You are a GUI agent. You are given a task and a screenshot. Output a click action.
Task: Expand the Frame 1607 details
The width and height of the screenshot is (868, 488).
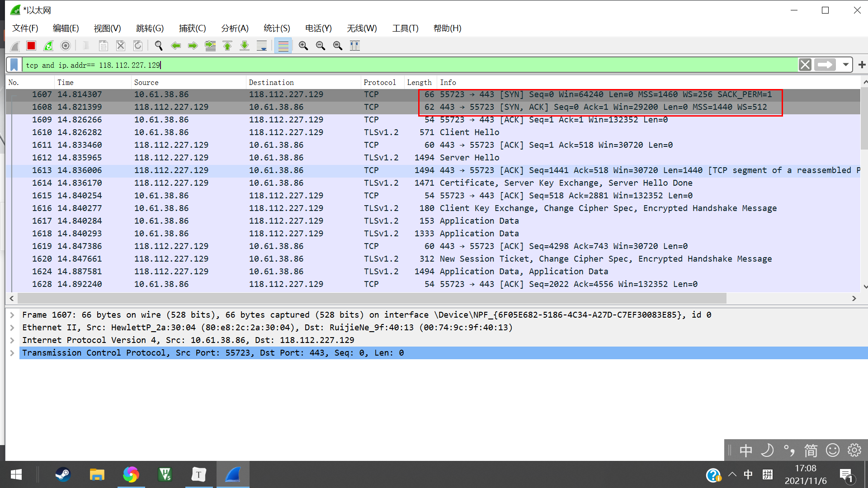click(x=12, y=315)
